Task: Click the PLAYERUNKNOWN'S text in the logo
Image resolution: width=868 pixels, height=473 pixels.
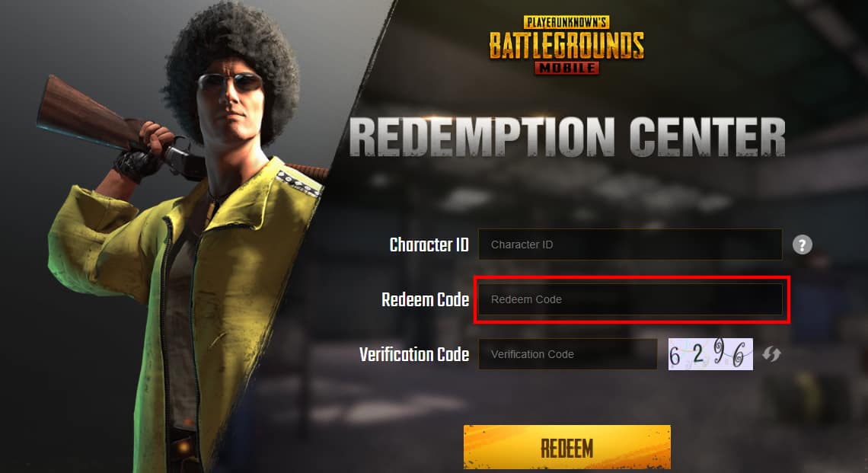Action: coord(566,22)
